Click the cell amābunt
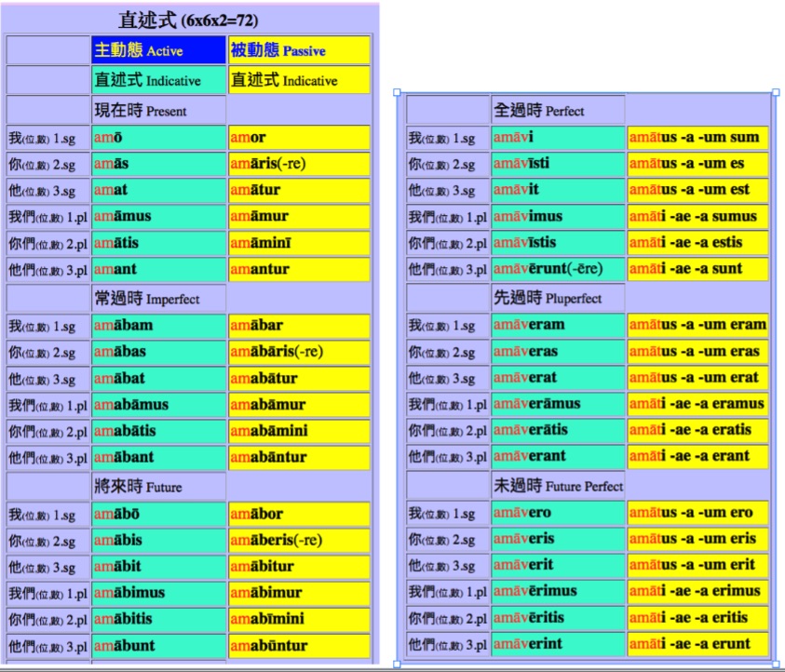Viewport: 785px width, 672px height. pos(158,646)
